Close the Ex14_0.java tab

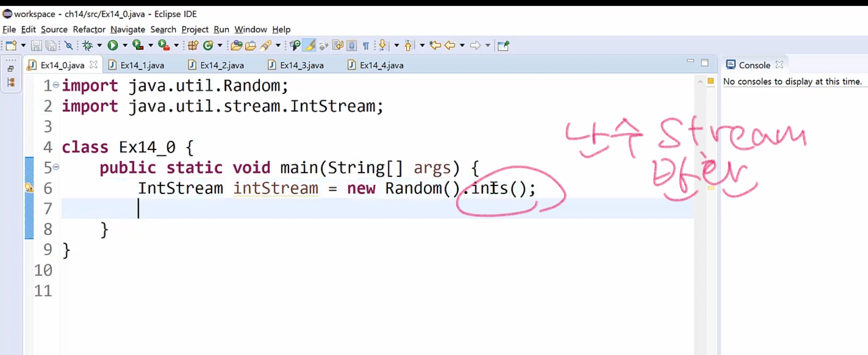(x=93, y=65)
